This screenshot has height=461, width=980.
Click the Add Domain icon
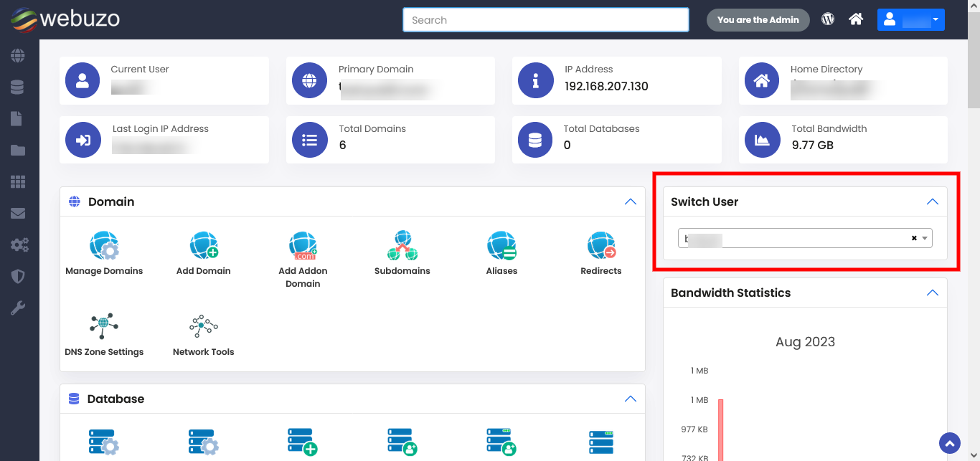coord(204,246)
